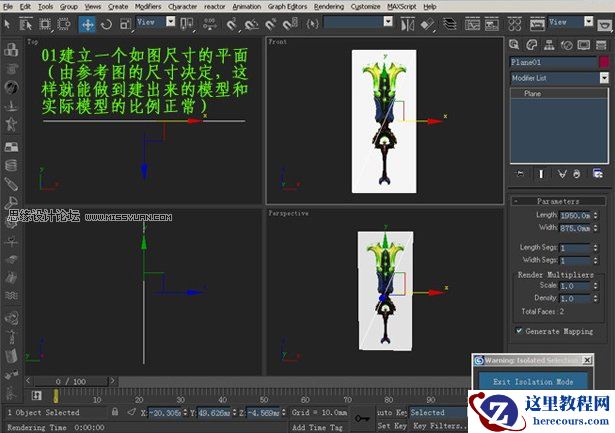Click Key Filters button
This screenshot has width=615, height=433.
pyautogui.click(x=439, y=426)
